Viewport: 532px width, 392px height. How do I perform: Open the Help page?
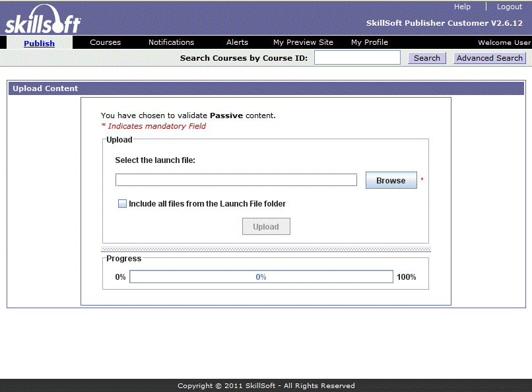(x=462, y=6)
